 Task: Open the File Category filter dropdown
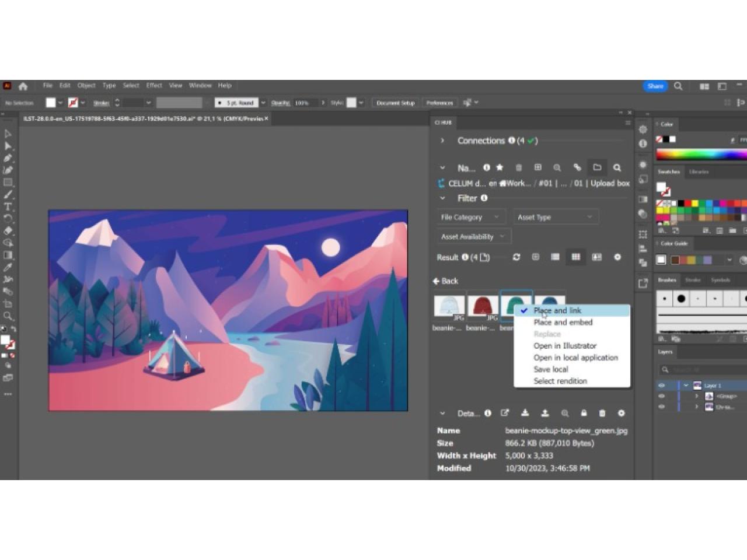coord(470,217)
